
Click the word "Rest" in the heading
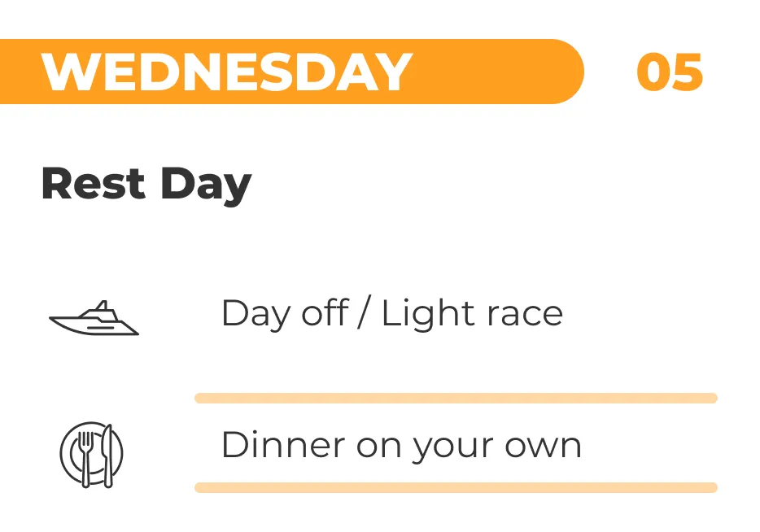[x=93, y=183]
